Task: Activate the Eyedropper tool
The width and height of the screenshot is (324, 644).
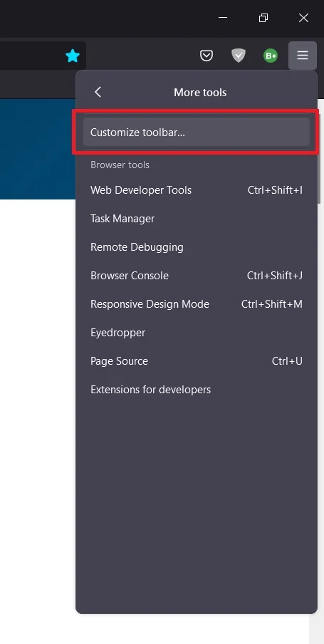Action: (197, 333)
